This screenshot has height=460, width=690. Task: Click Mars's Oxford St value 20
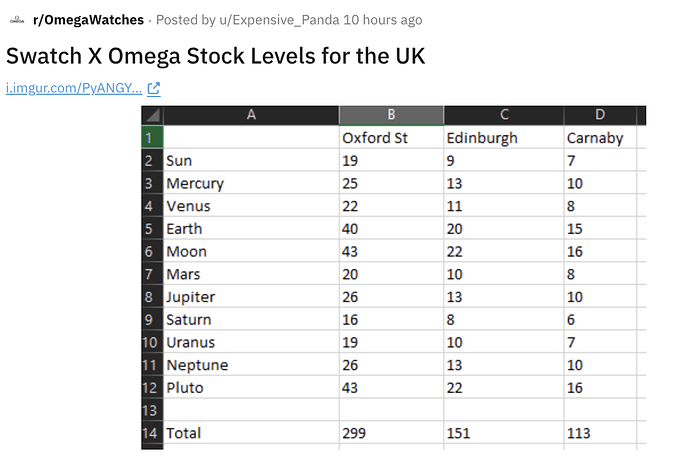point(391,274)
